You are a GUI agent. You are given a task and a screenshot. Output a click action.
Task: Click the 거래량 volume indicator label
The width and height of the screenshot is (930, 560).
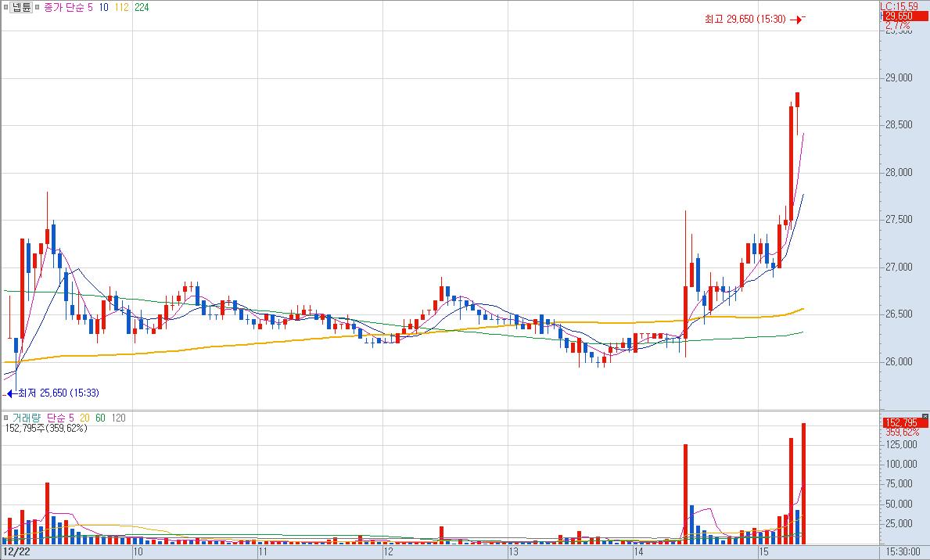point(27,418)
